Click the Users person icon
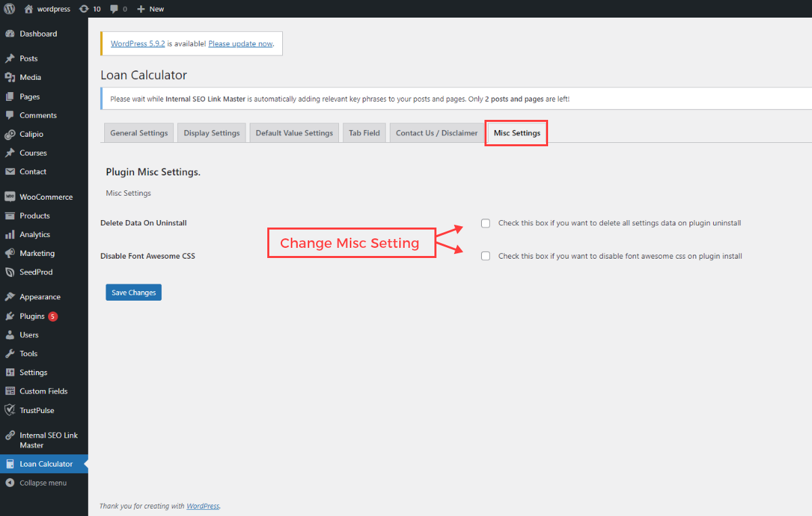Image resolution: width=812 pixels, height=516 pixels. point(9,335)
